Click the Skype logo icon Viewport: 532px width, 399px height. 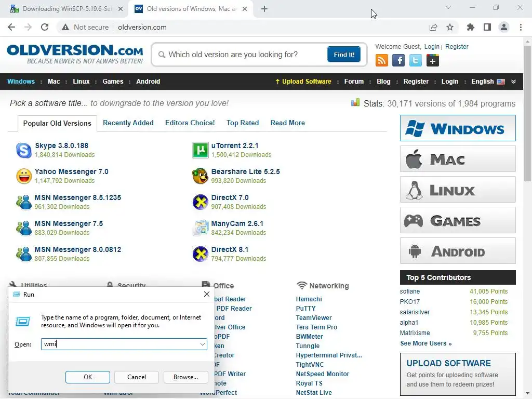click(x=24, y=150)
